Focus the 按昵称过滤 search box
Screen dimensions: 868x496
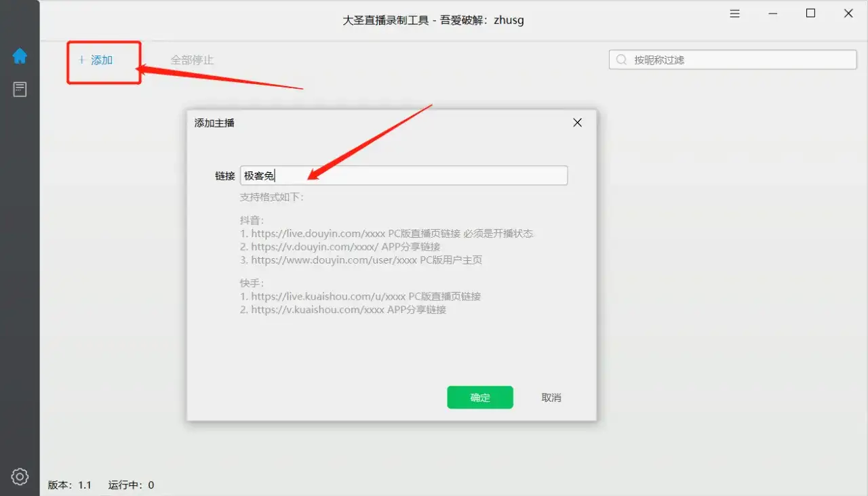[x=733, y=60]
